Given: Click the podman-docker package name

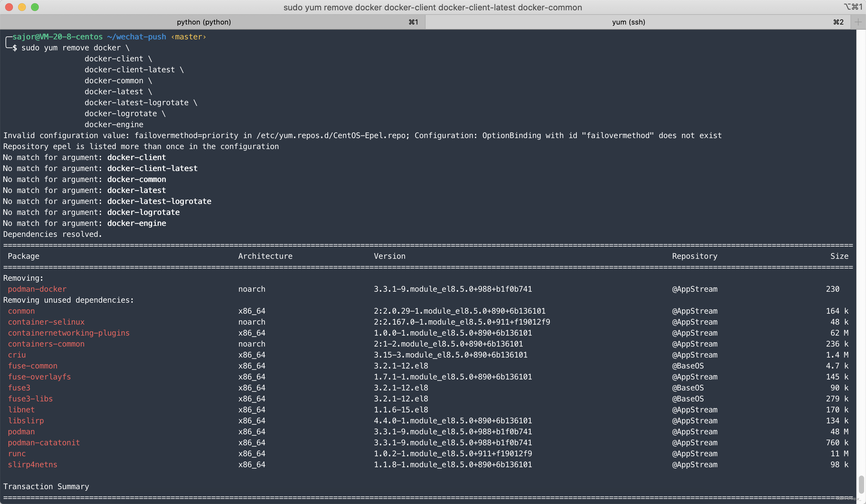Looking at the screenshot, I should 37,289.
